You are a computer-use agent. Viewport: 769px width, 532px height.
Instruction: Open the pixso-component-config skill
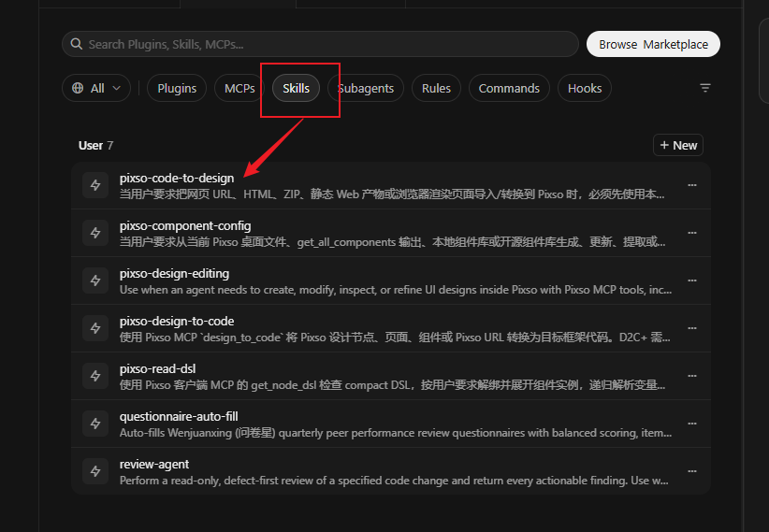(x=391, y=233)
